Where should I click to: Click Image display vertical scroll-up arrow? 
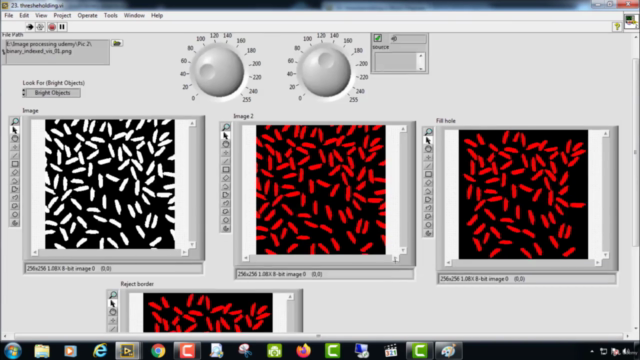click(192, 123)
